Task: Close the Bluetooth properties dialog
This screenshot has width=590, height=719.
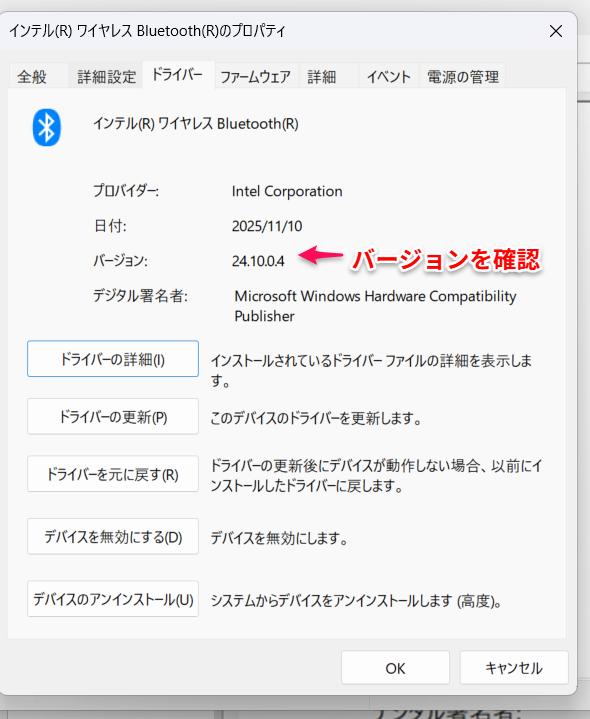Action: point(556,31)
